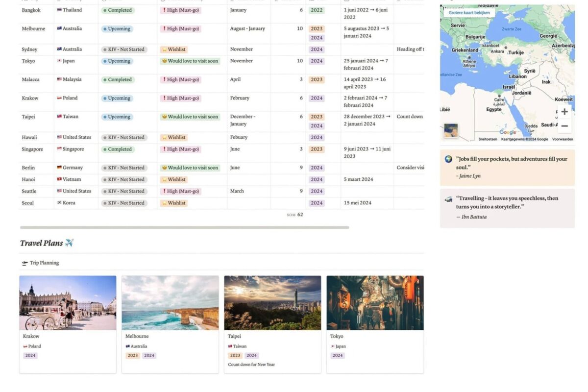Select the Trip Planning view tab

40,263
